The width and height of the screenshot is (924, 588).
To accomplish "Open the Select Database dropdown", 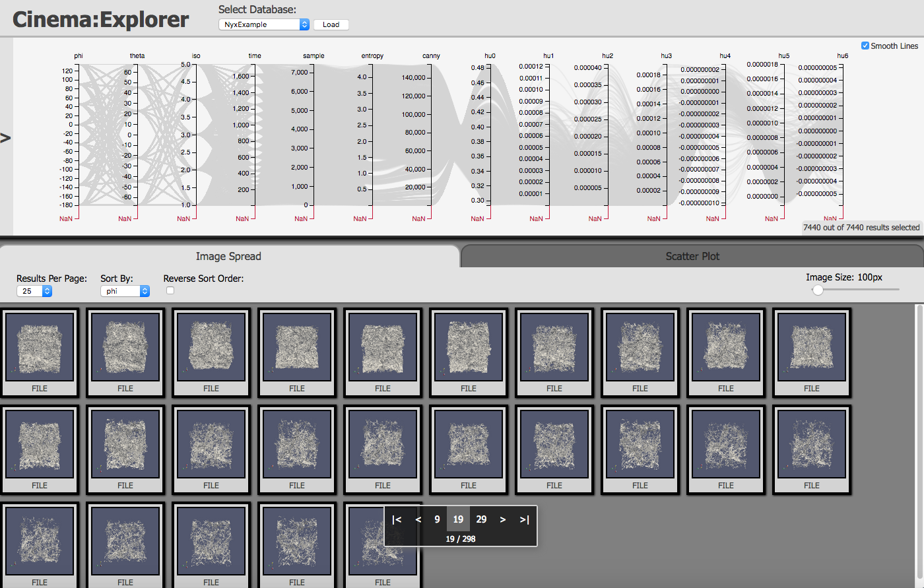I will pos(264,24).
